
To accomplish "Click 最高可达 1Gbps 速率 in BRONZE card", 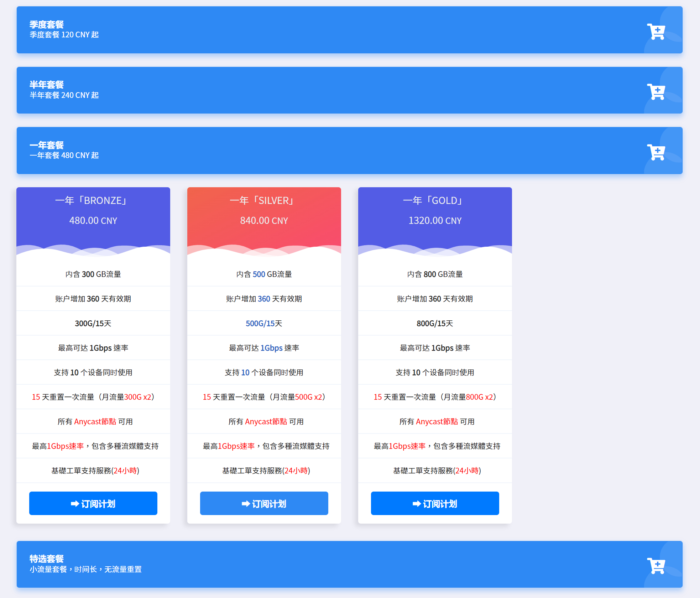I will (x=93, y=348).
